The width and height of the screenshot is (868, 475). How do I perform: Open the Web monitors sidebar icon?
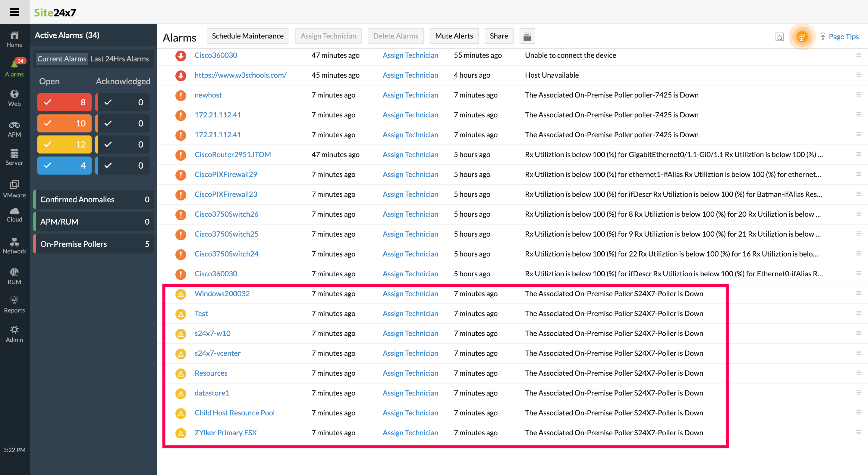(14, 98)
